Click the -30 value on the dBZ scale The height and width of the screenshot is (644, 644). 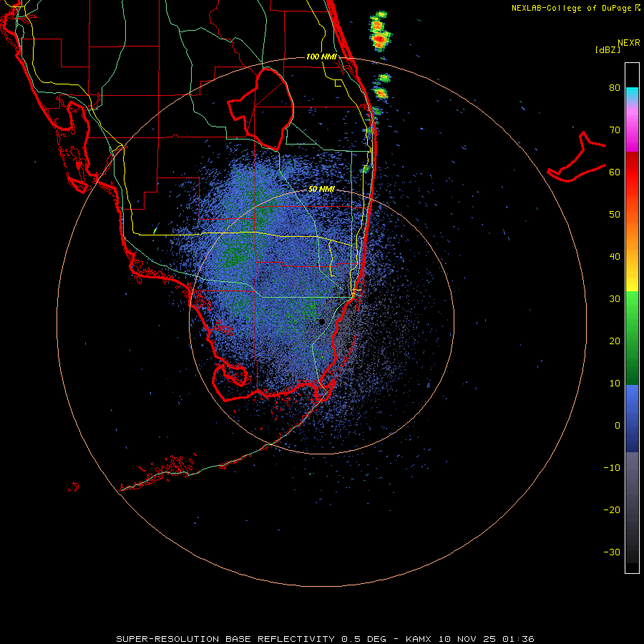(x=612, y=552)
